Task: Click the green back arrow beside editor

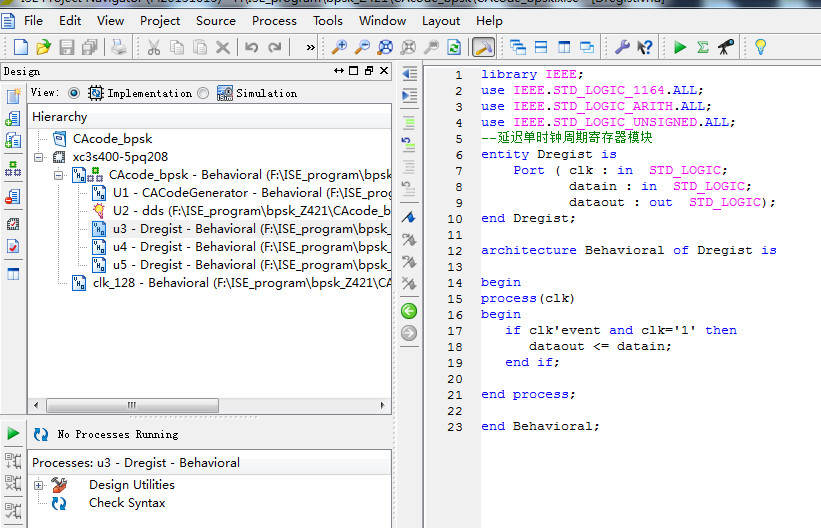Action: (409, 311)
